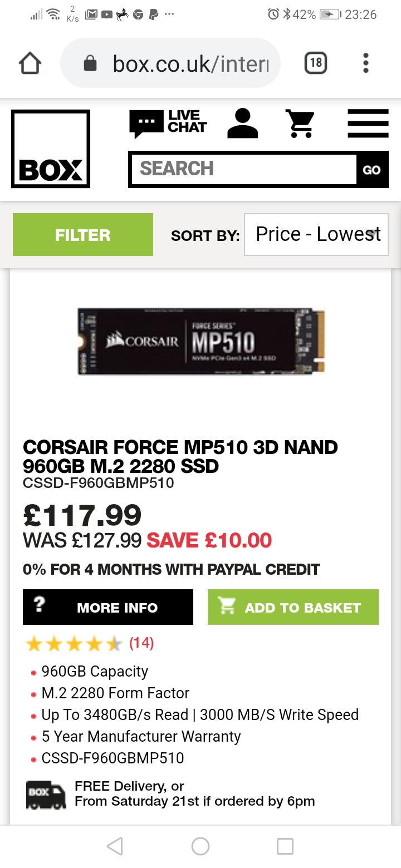Expand the Sort By Price dropdown
This screenshot has height=868, width=401.
coord(316,235)
